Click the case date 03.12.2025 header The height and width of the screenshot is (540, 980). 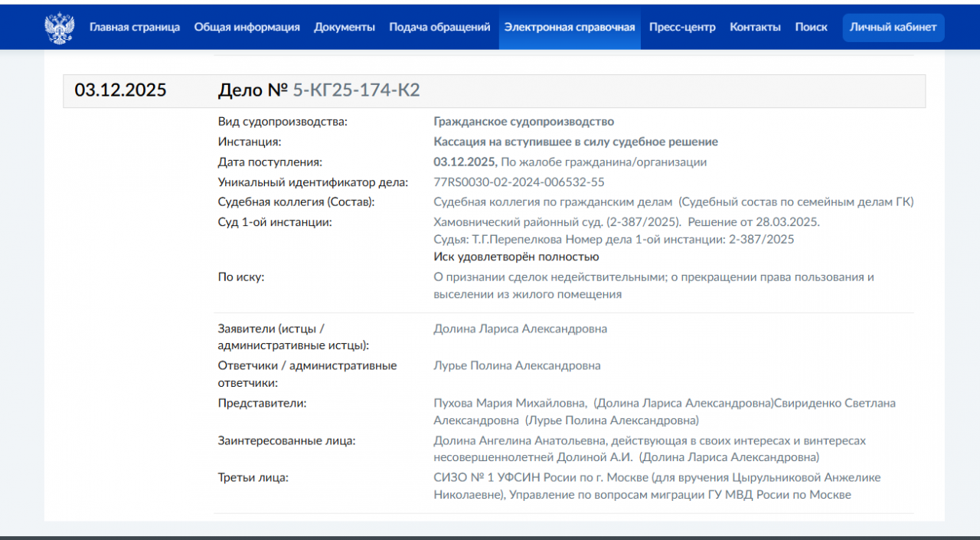[120, 90]
